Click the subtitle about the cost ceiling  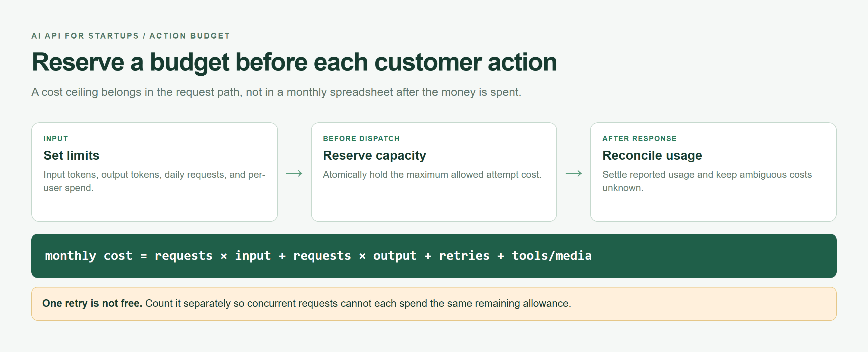[x=276, y=92]
